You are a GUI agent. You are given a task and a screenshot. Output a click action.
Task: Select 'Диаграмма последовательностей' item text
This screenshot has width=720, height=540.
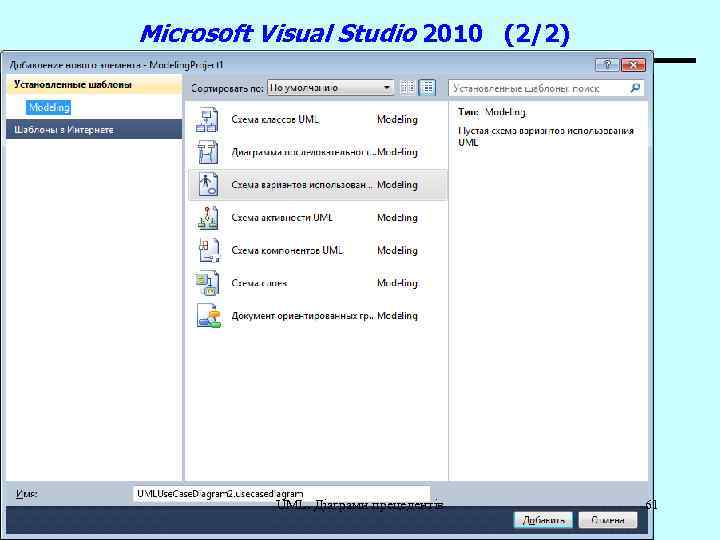(x=303, y=152)
